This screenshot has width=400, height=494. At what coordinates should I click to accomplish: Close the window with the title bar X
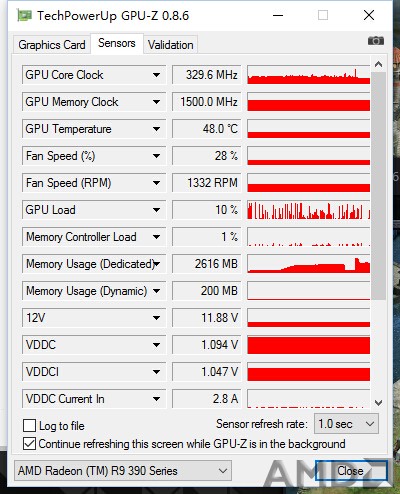pos(369,15)
